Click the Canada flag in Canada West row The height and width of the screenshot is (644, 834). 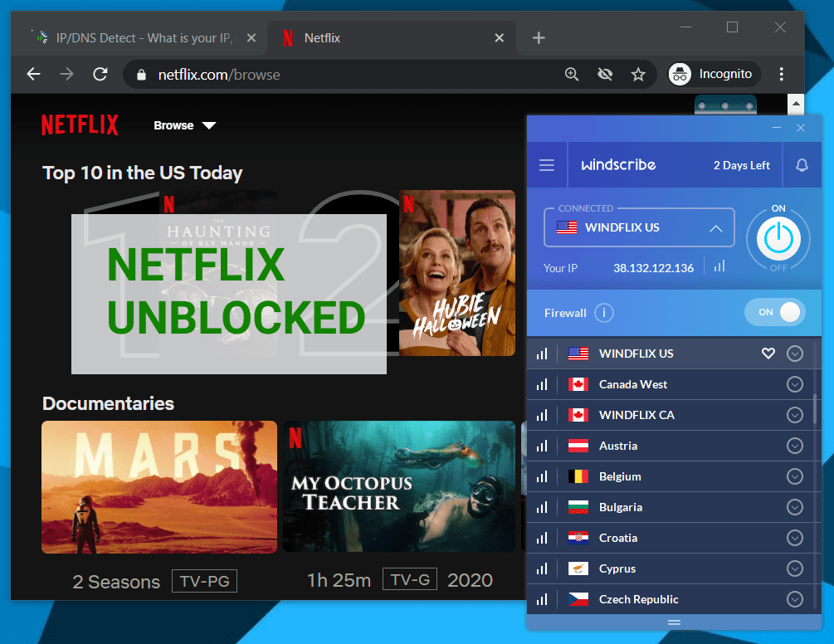click(x=578, y=384)
